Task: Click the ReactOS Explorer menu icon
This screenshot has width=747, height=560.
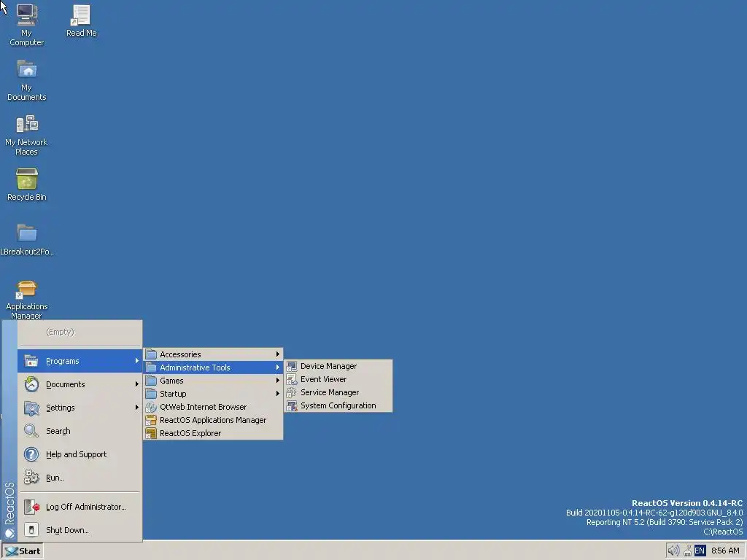Action: (151, 433)
